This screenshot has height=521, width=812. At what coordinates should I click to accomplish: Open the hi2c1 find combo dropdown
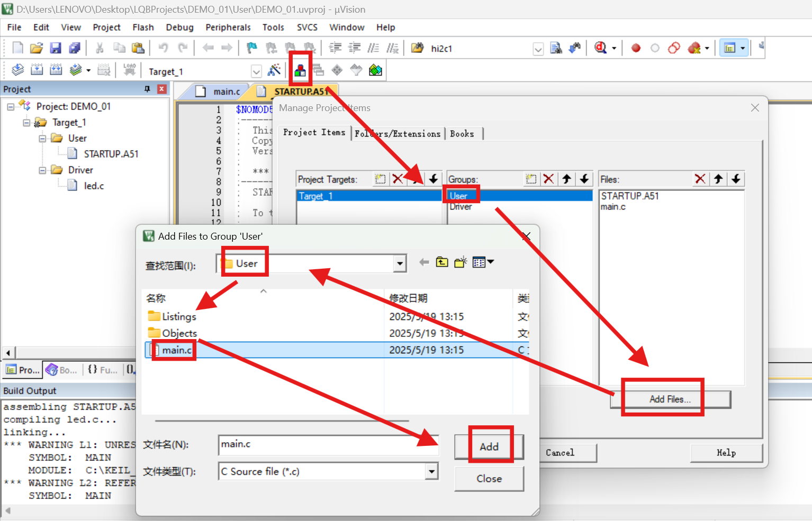click(x=538, y=49)
